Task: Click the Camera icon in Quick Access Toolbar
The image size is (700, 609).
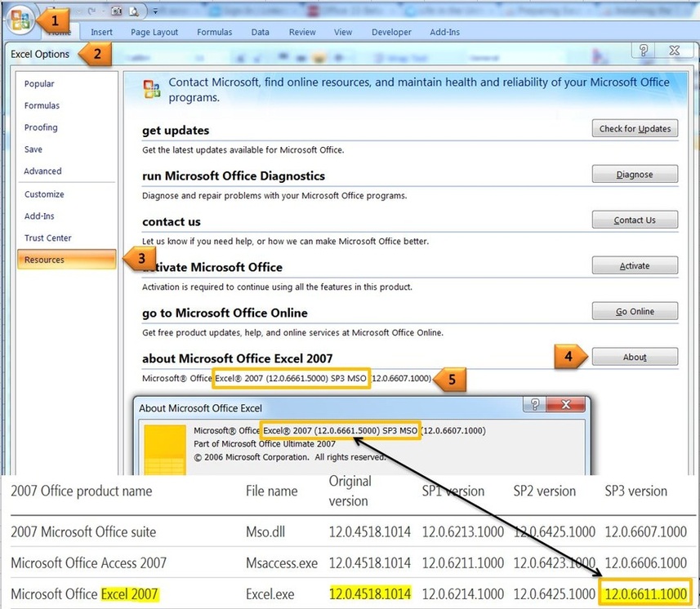Action: [x=116, y=11]
